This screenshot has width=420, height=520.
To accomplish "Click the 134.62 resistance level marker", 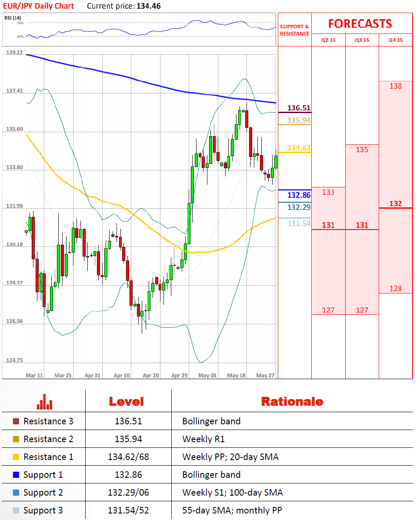I will [299, 147].
